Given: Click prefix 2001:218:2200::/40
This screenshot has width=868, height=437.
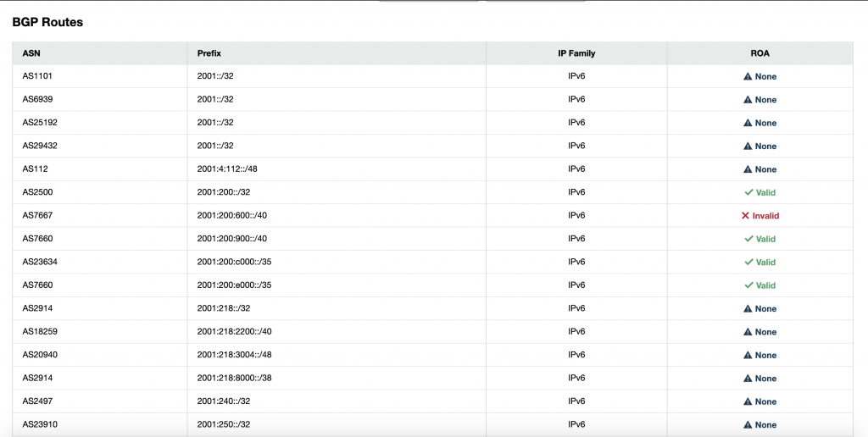Looking at the screenshot, I should [x=234, y=332].
